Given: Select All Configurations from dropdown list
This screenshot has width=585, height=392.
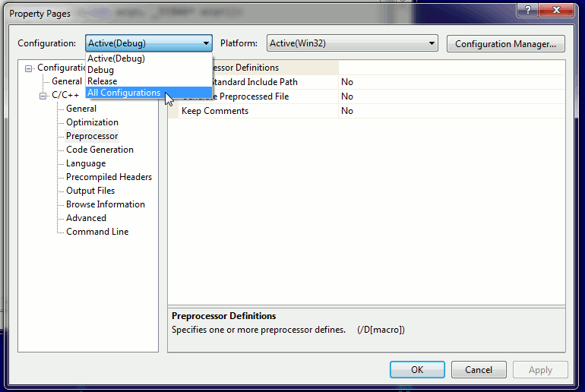Looking at the screenshot, I should [124, 93].
